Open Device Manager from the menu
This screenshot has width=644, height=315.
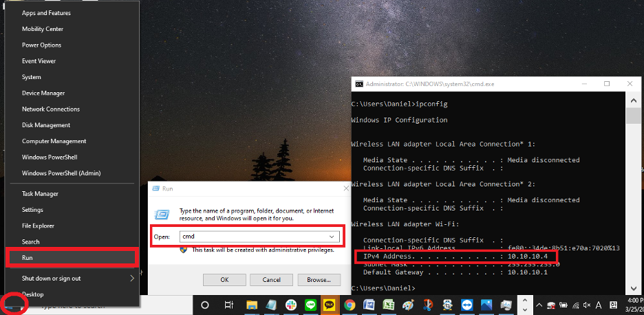click(43, 93)
